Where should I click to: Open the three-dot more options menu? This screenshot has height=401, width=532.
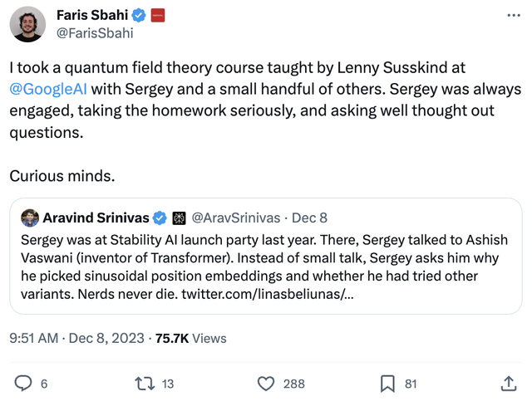(513, 16)
